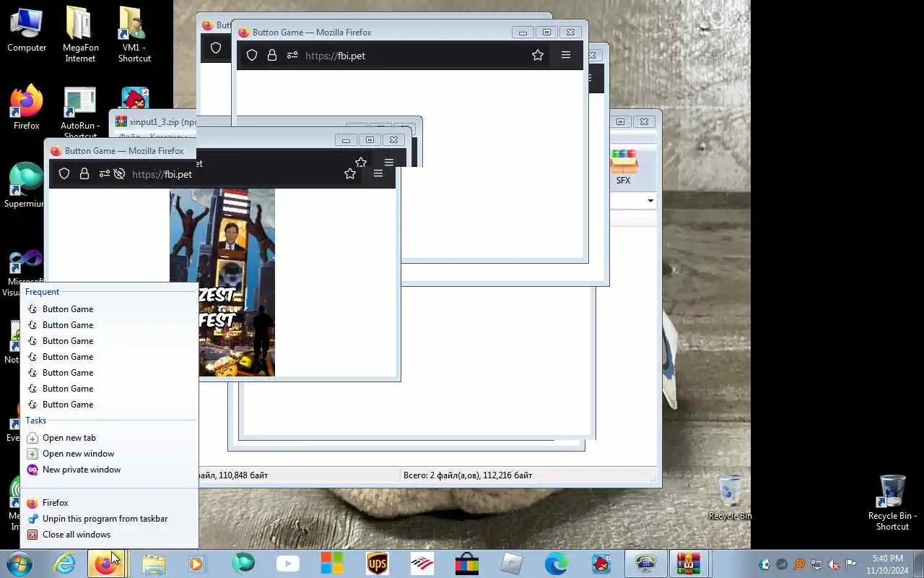Click padlock icon in top Firefox window

point(272,55)
